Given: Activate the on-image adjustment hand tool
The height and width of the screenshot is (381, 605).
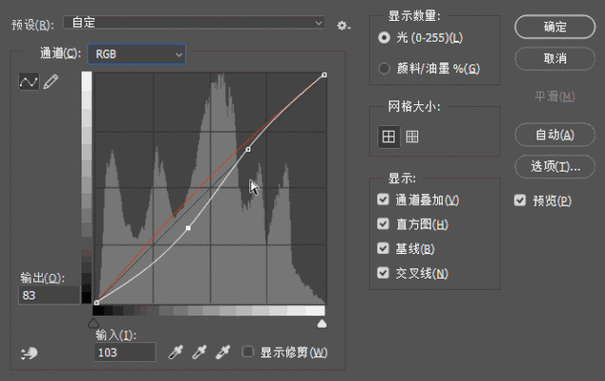Looking at the screenshot, I should tap(29, 353).
